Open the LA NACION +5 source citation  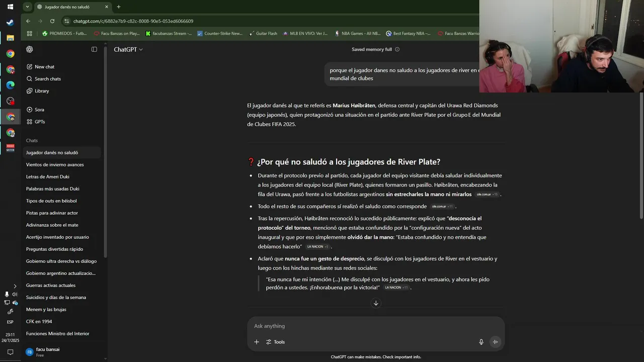click(318, 247)
